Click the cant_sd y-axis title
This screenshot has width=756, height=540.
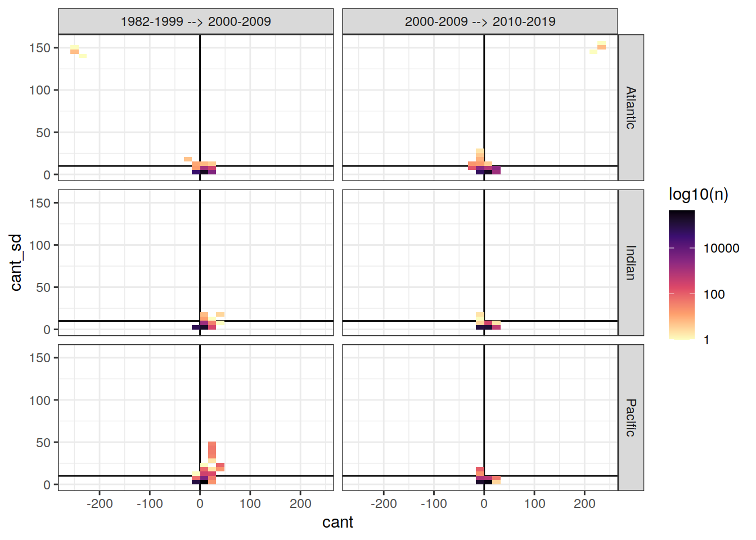click(16, 263)
